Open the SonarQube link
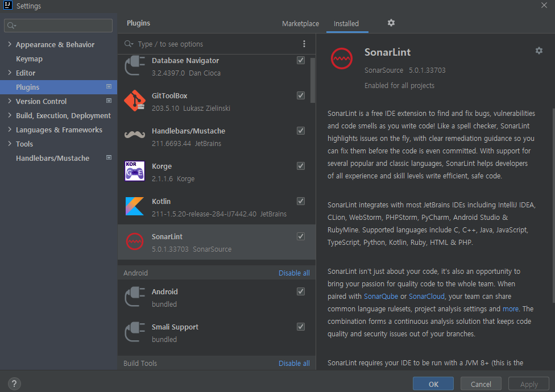 tap(381, 296)
